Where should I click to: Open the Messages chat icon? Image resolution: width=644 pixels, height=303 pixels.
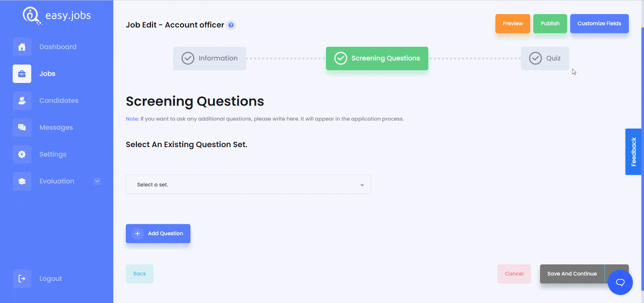click(x=22, y=127)
